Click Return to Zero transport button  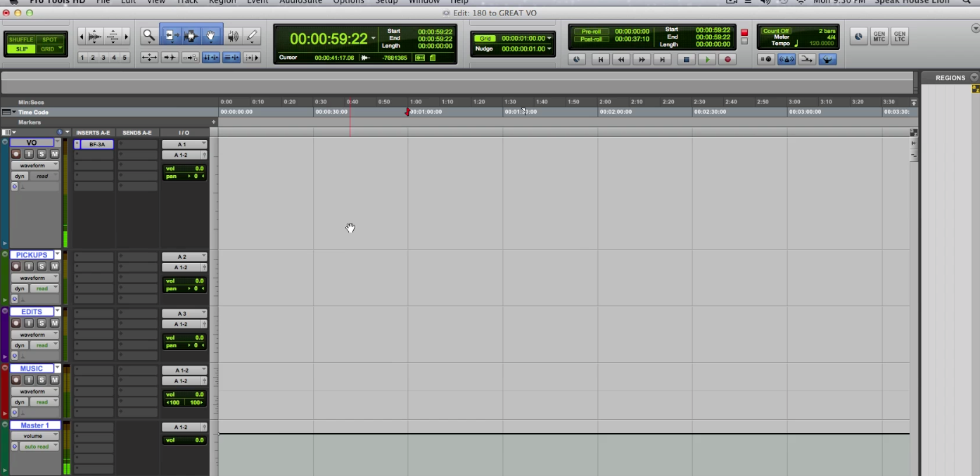pos(600,60)
